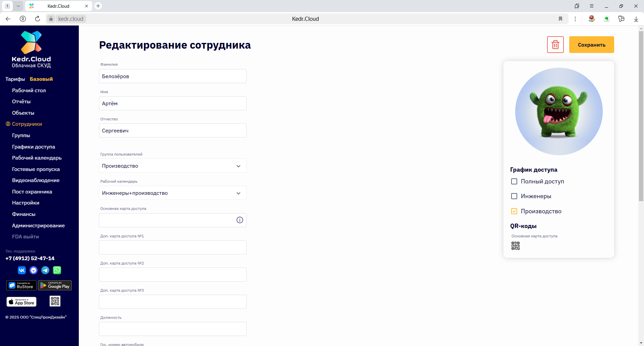Screen dimensions: 644x346
Task: Click into the Фамилия input field
Action: point(172,76)
